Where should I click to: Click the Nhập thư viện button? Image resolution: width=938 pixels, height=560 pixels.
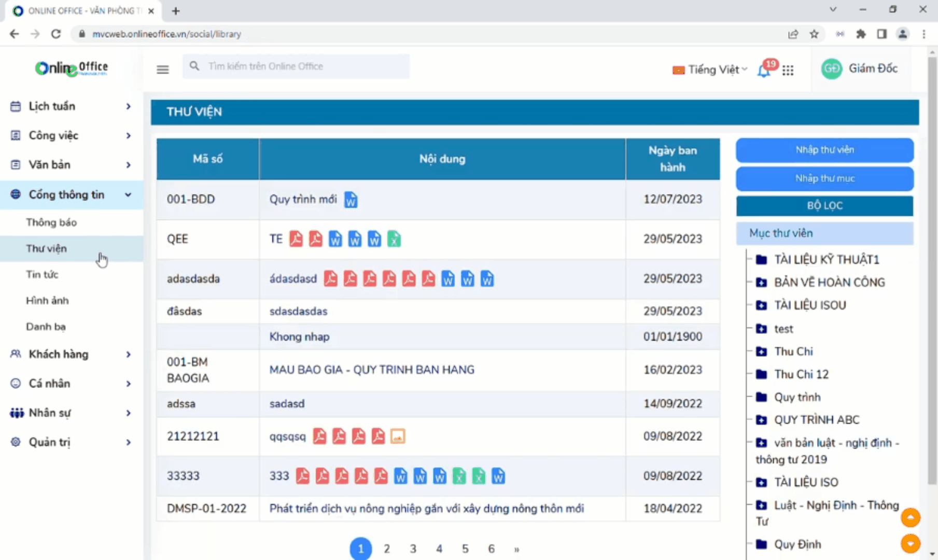[x=824, y=150]
